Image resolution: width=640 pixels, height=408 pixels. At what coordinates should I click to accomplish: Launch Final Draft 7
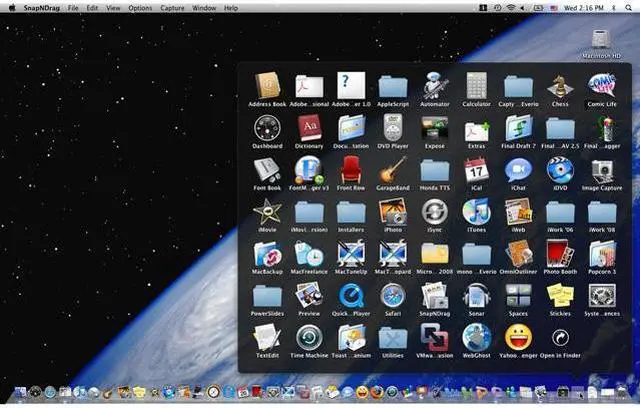point(518,128)
